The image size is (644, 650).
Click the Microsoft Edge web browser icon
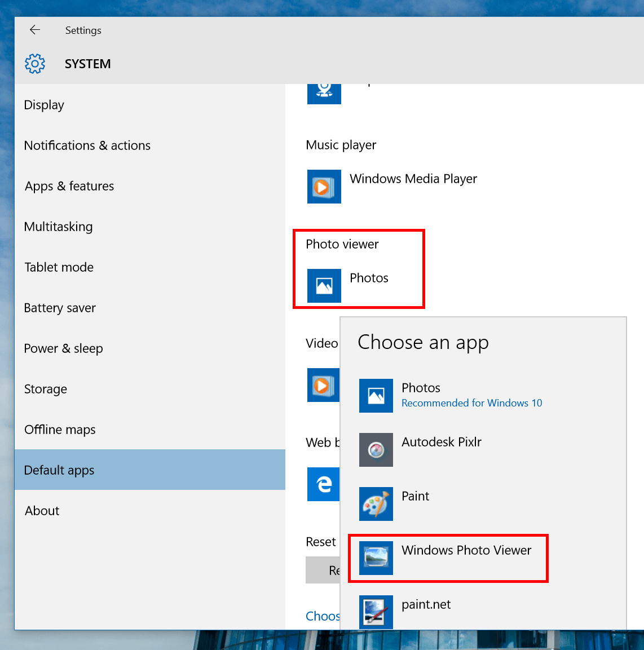(323, 484)
